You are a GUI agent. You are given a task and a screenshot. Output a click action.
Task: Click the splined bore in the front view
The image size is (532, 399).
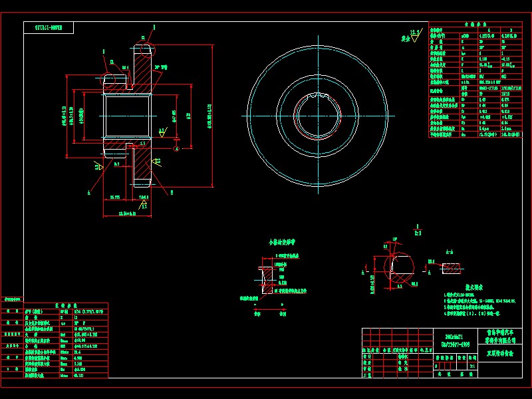(x=318, y=116)
